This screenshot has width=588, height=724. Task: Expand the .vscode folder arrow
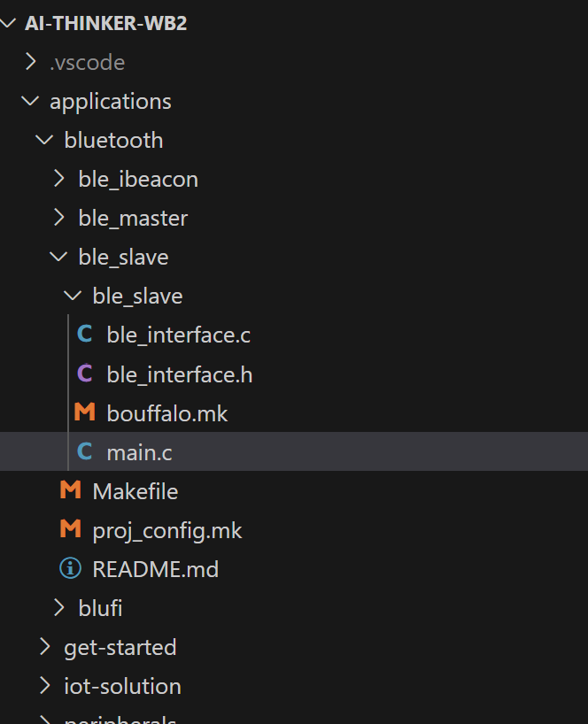tap(30, 62)
